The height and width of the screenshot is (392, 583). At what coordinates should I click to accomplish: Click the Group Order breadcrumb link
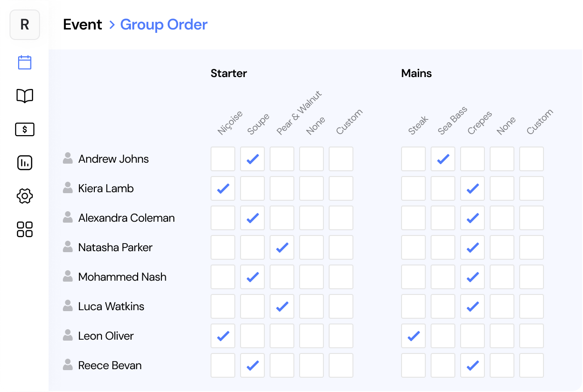164,24
